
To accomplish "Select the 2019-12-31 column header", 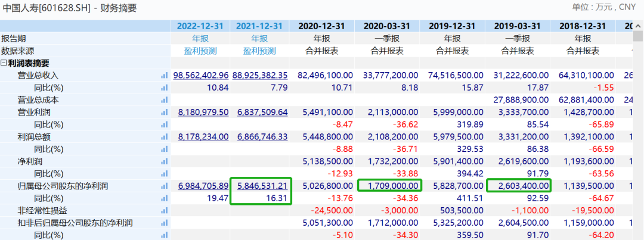I will click(452, 26).
